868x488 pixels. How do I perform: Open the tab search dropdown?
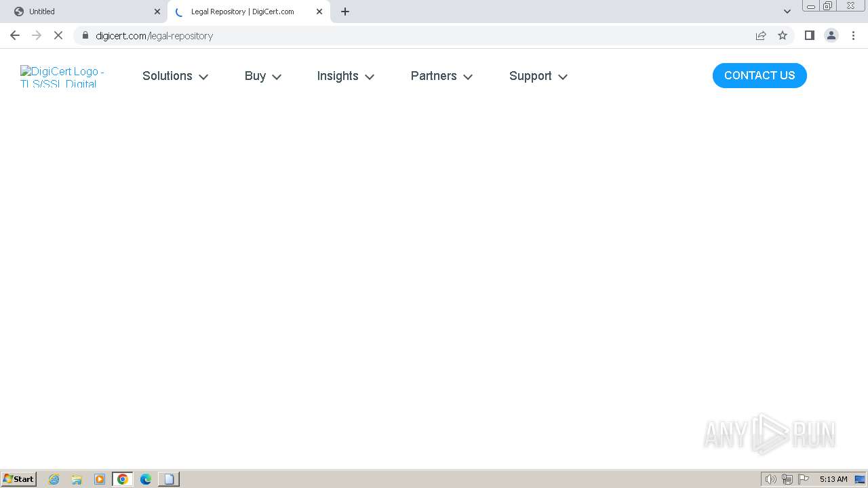click(787, 12)
